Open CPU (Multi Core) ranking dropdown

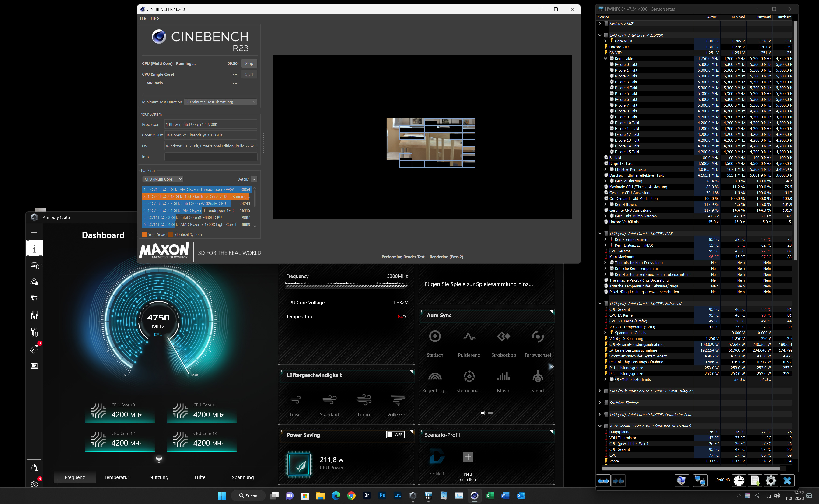pyautogui.click(x=163, y=179)
